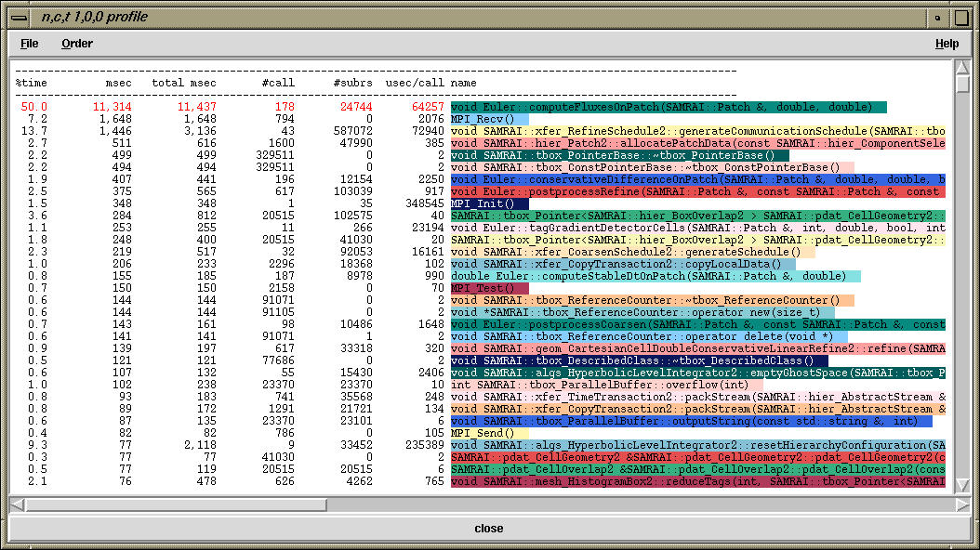The height and width of the screenshot is (550, 980).
Task: Select the MPI_Recv() function entry
Action: [489, 120]
